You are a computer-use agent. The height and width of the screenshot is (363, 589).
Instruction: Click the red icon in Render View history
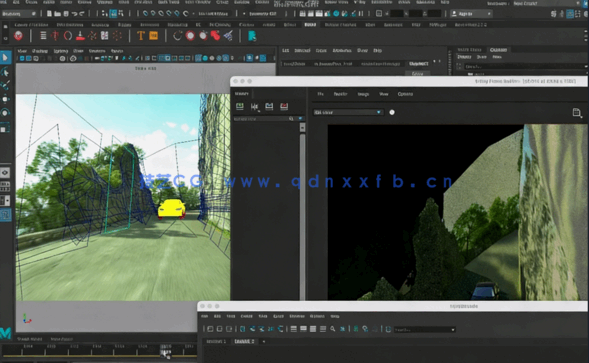284,107
